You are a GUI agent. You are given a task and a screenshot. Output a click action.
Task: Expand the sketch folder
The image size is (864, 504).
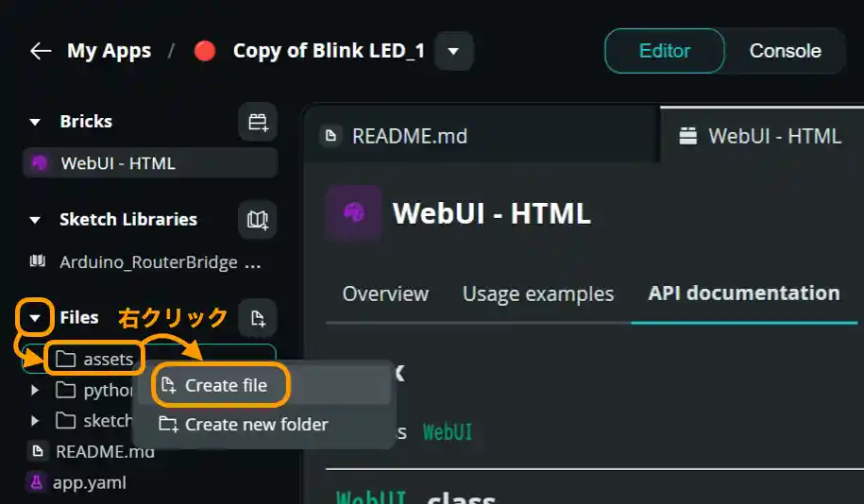(x=35, y=421)
